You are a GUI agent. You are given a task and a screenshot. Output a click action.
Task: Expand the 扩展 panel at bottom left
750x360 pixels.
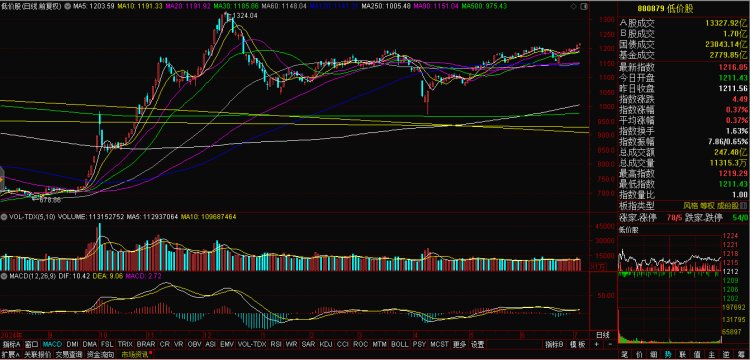[10, 355]
